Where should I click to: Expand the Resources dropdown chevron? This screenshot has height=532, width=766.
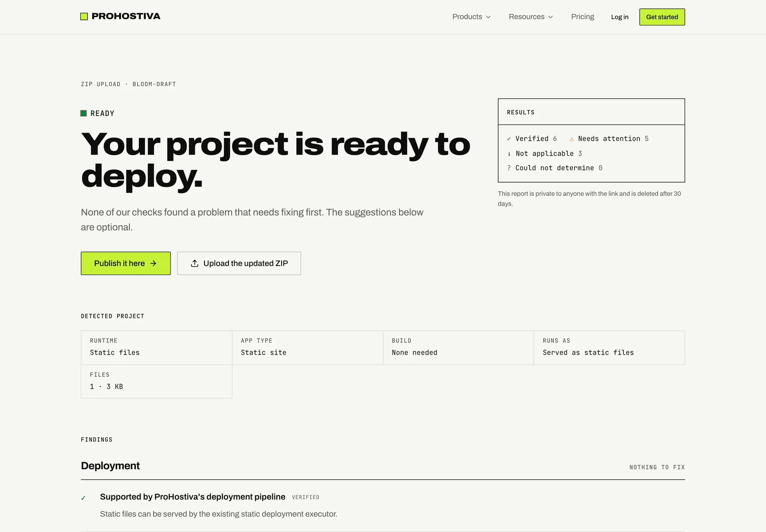551,17
